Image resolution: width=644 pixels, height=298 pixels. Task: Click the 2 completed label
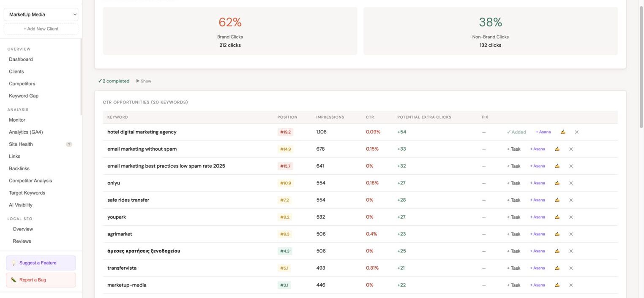click(114, 81)
